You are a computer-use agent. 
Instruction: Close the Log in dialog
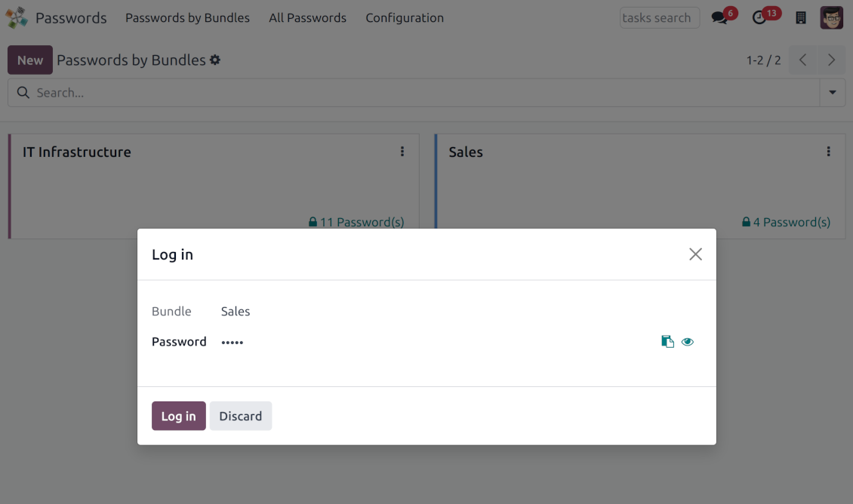(695, 254)
